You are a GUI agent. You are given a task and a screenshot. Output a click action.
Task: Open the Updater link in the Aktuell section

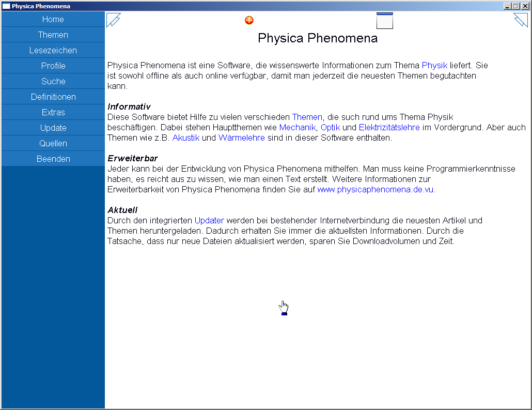tap(209, 220)
